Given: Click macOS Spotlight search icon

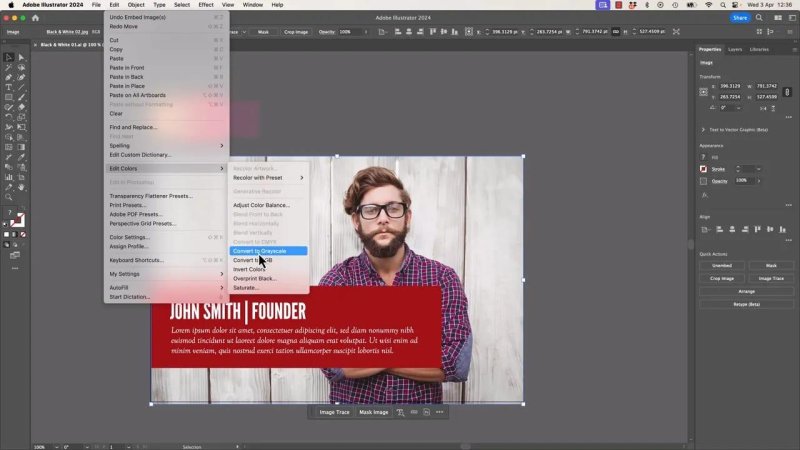Looking at the screenshot, I should pyautogui.click(x=722, y=5).
